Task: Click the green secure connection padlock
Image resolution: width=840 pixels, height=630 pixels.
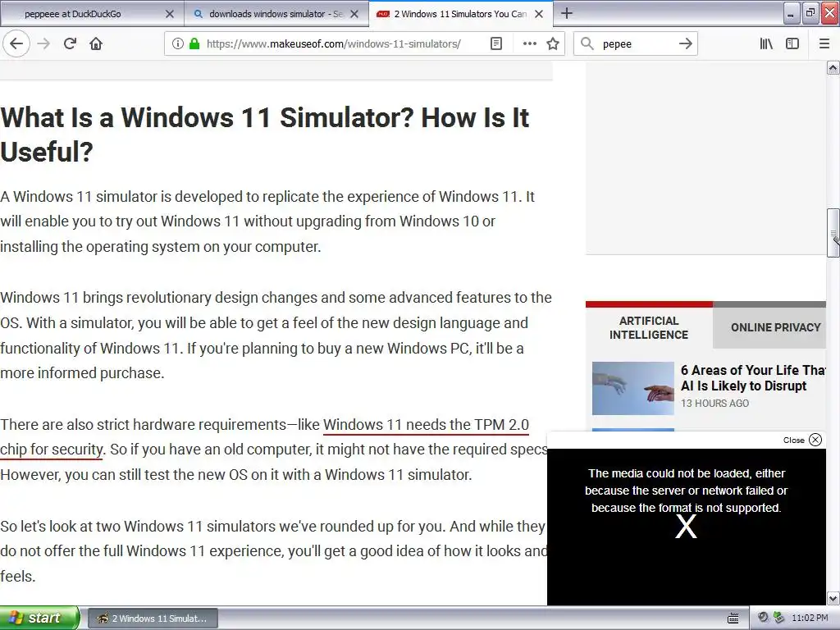Action: [194, 44]
